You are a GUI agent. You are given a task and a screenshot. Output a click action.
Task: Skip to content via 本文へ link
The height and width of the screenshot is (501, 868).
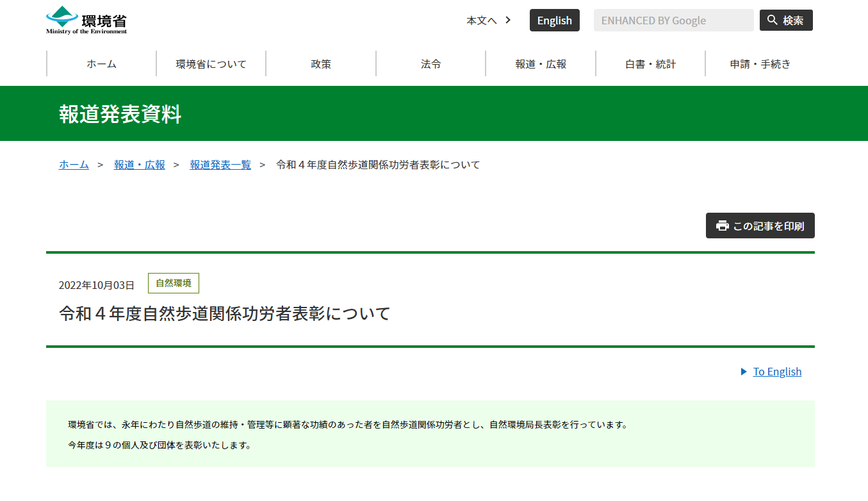coord(481,21)
